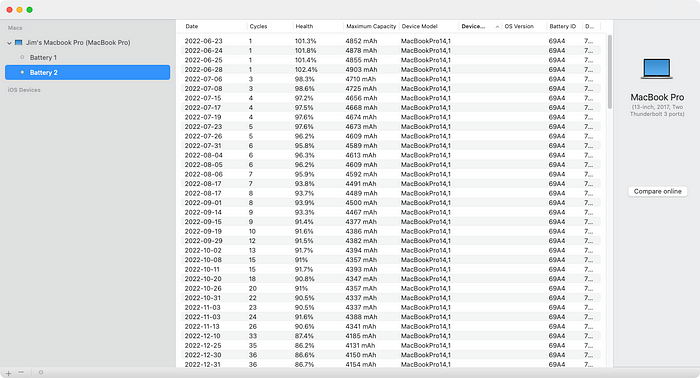Image resolution: width=700 pixels, height=378 pixels.
Task: Click the Compare online button
Action: (658, 191)
